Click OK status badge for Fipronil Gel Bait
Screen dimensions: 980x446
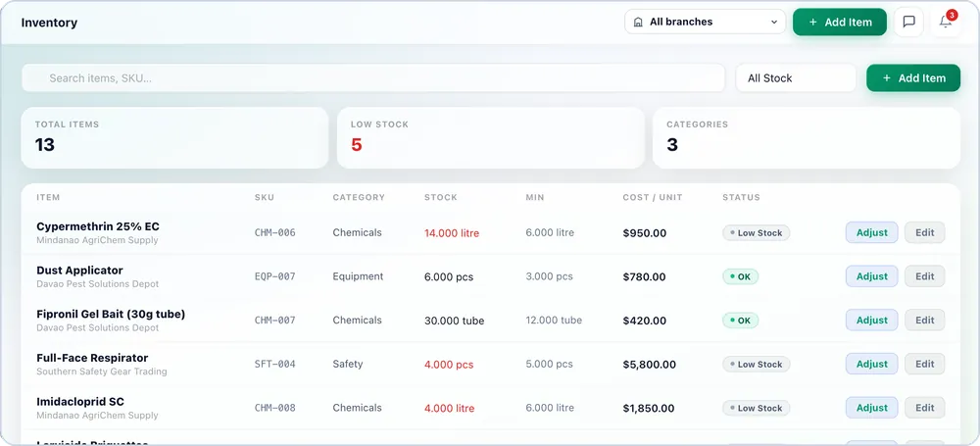[741, 321]
